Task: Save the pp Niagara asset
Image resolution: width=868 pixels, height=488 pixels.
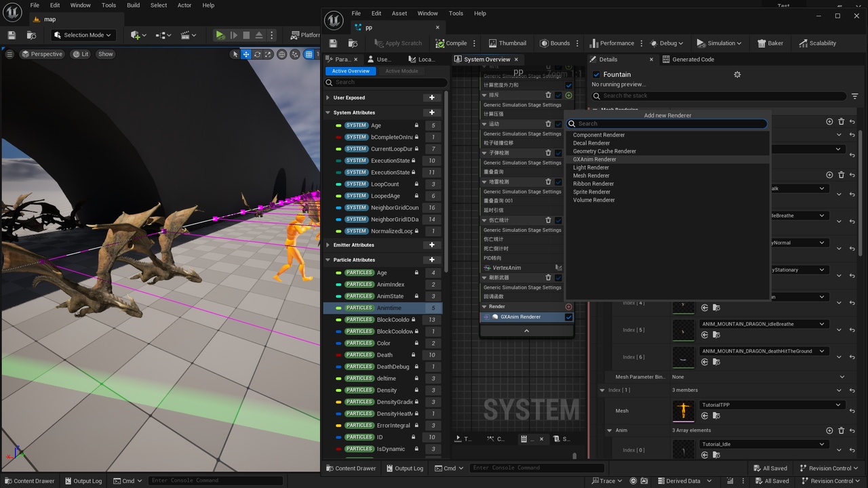Action: [x=334, y=43]
